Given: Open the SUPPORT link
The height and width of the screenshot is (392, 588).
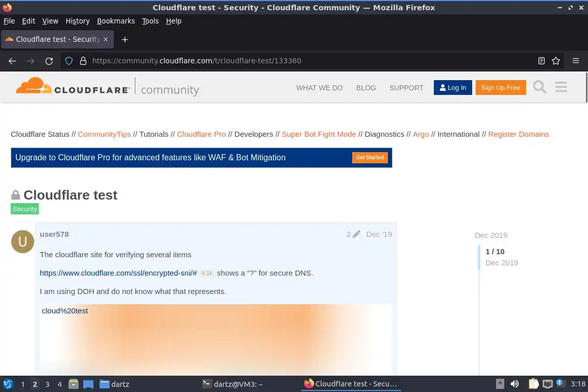Looking at the screenshot, I should click(406, 88).
